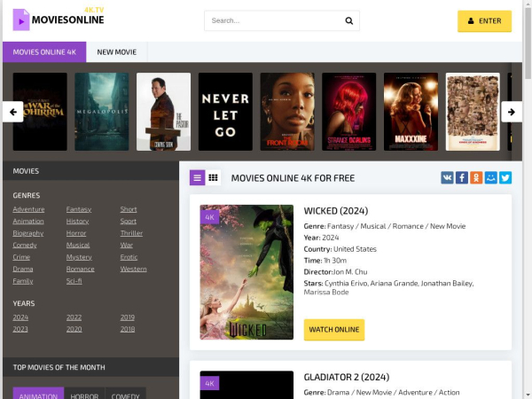The image size is (532, 399).
Task: Browse the Western genre
Action: pyautogui.click(x=133, y=269)
